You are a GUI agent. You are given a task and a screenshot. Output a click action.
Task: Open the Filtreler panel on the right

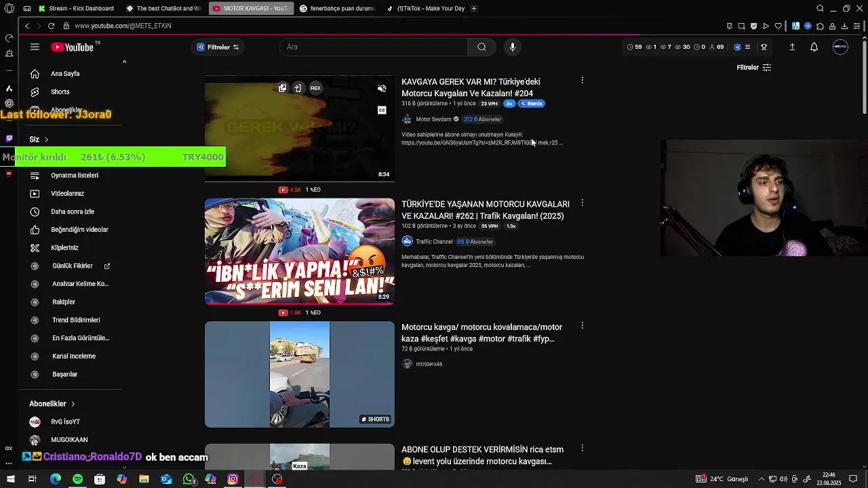point(754,68)
